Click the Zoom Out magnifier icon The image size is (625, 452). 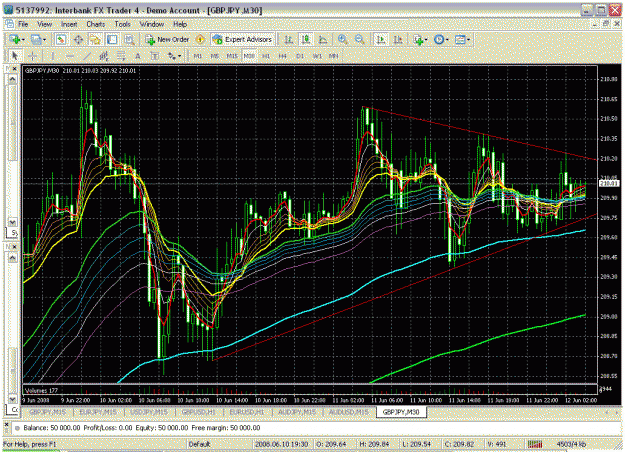click(x=360, y=39)
